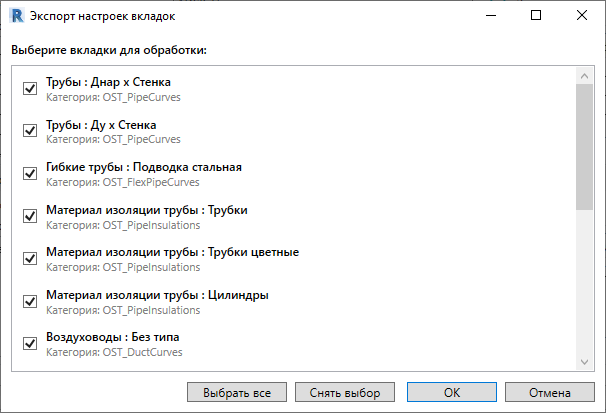The width and height of the screenshot is (606, 413).
Task: Click the vertical scrollbar thumb
Action: click(x=584, y=147)
